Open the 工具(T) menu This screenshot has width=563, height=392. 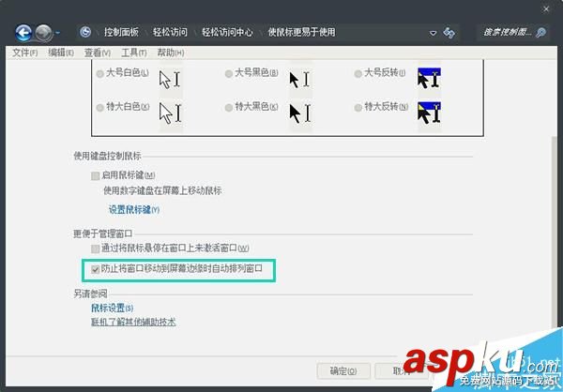coord(134,53)
